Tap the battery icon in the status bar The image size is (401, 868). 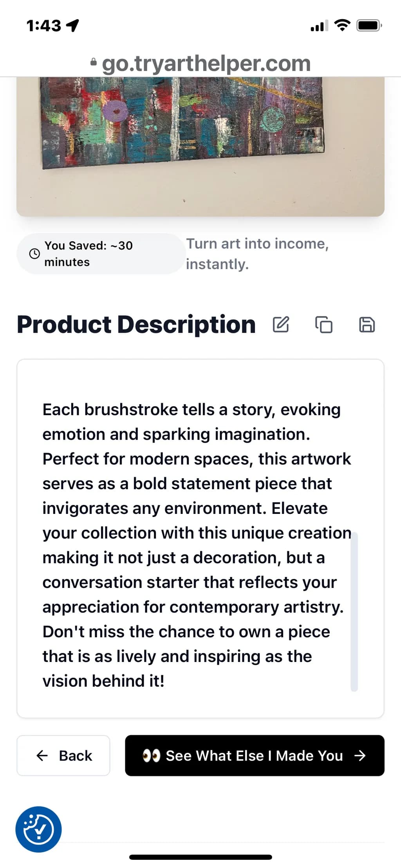point(369,26)
